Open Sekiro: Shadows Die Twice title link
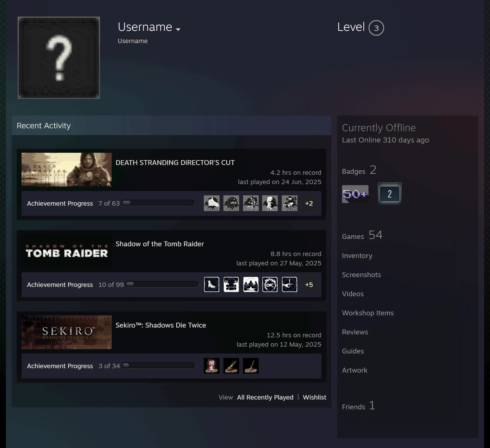 (161, 325)
